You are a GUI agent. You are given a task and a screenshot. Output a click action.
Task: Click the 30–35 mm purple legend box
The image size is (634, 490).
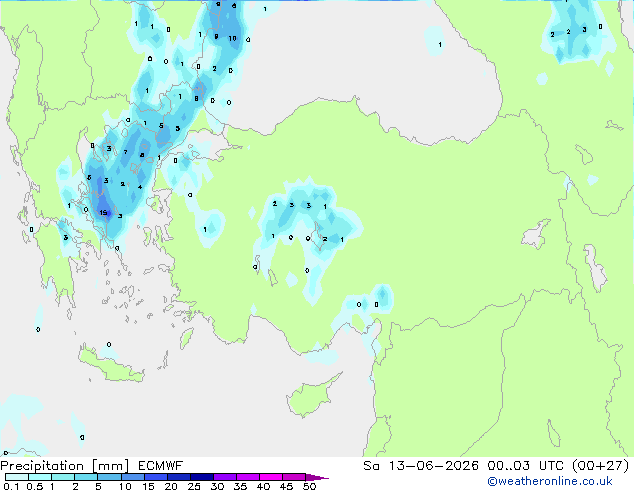click(225, 477)
